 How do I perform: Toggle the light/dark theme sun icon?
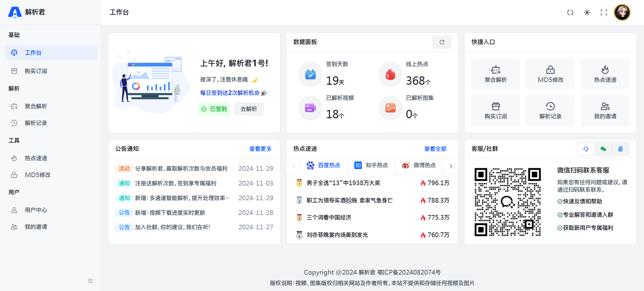click(587, 12)
